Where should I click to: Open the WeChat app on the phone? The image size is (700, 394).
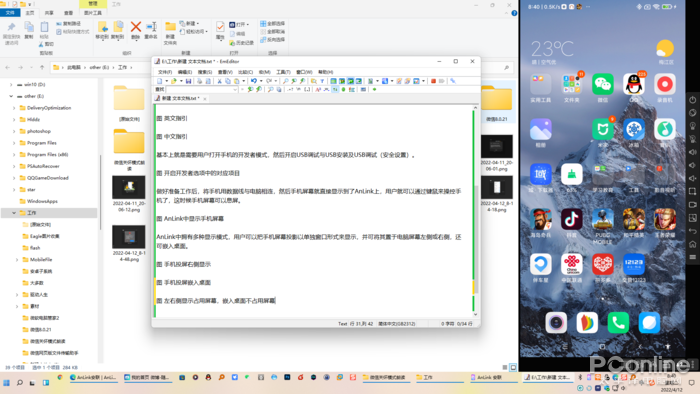pyautogui.click(x=603, y=84)
